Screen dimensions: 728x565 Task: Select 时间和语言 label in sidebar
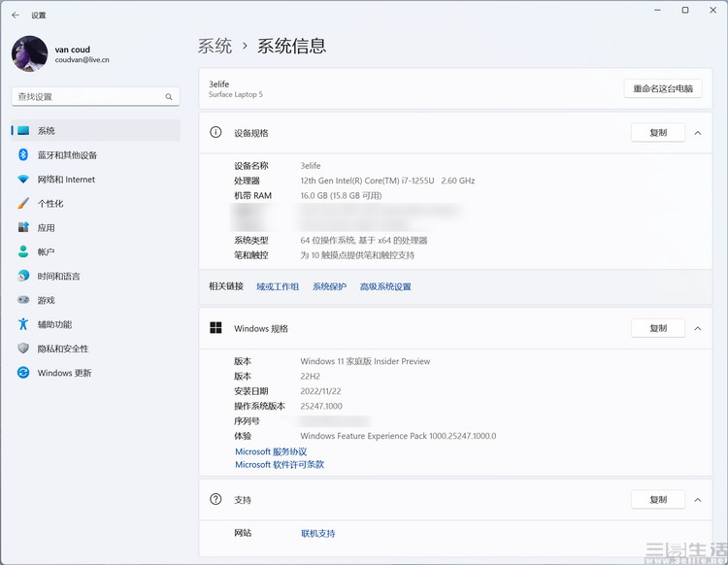click(x=58, y=277)
